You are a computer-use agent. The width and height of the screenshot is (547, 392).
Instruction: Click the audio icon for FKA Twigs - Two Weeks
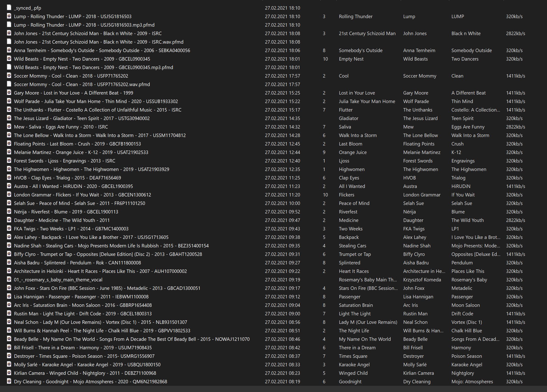[9, 228]
